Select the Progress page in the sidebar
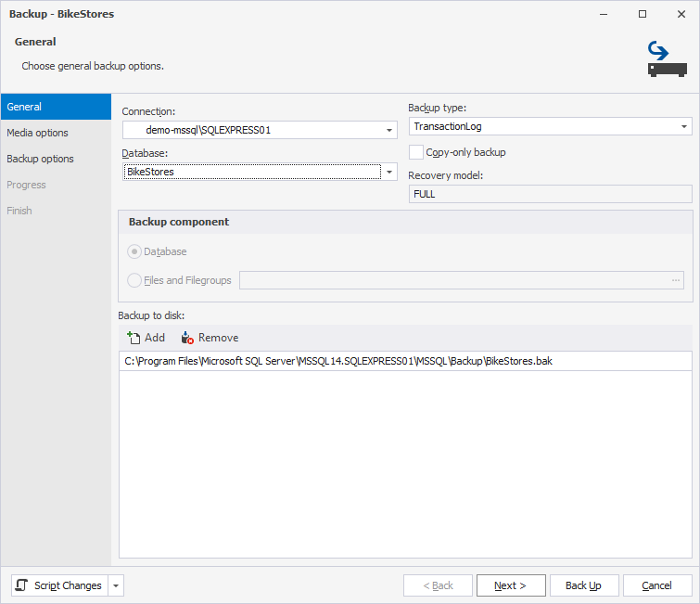Viewport: 700px width, 604px height. pyautogui.click(x=56, y=185)
